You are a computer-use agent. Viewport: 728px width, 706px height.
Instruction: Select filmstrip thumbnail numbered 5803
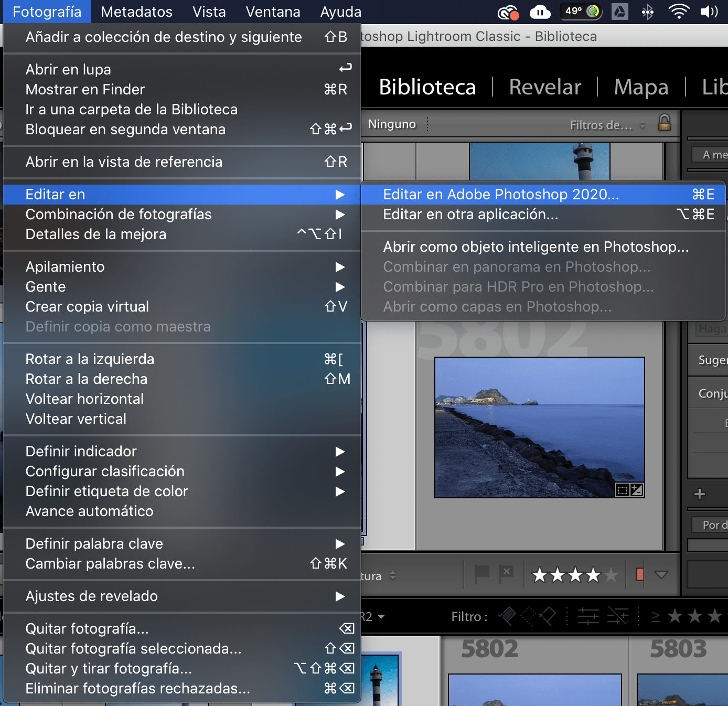(682, 690)
